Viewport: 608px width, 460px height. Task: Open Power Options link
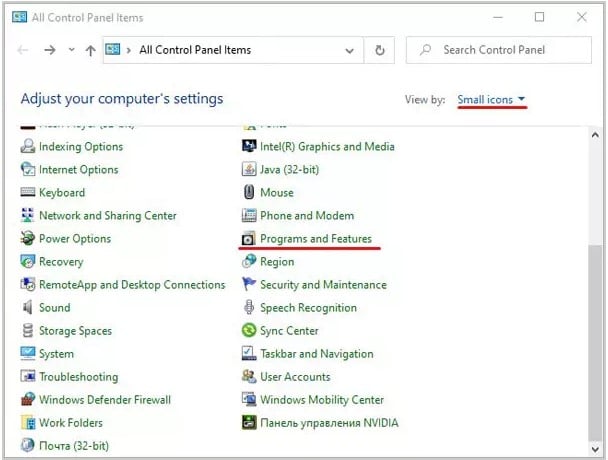tap(75, 238)
